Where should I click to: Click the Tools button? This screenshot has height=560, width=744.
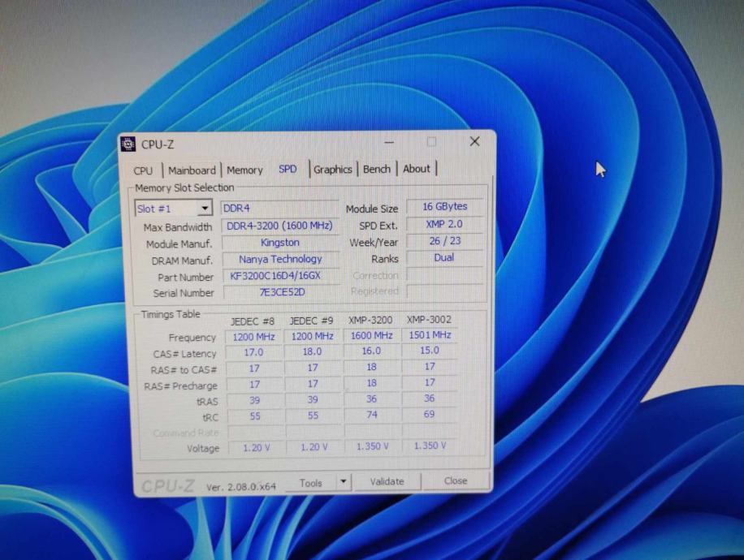click(x=311, y=483)
